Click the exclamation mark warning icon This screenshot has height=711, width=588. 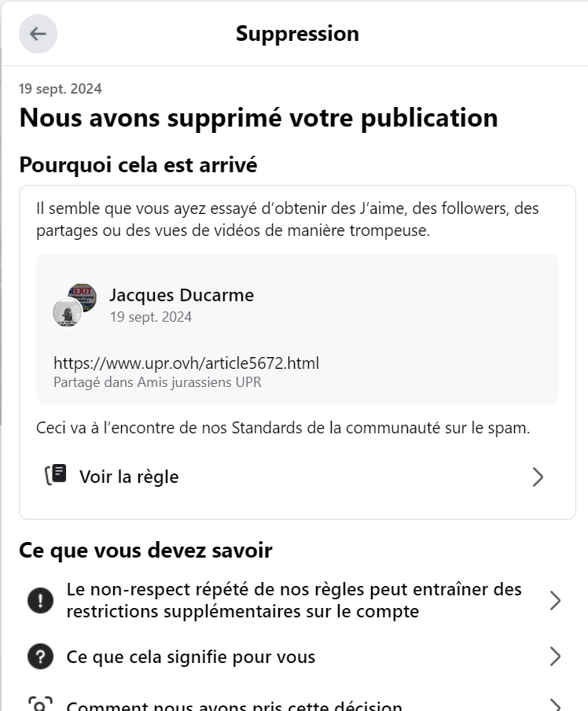tap(41, 600)
